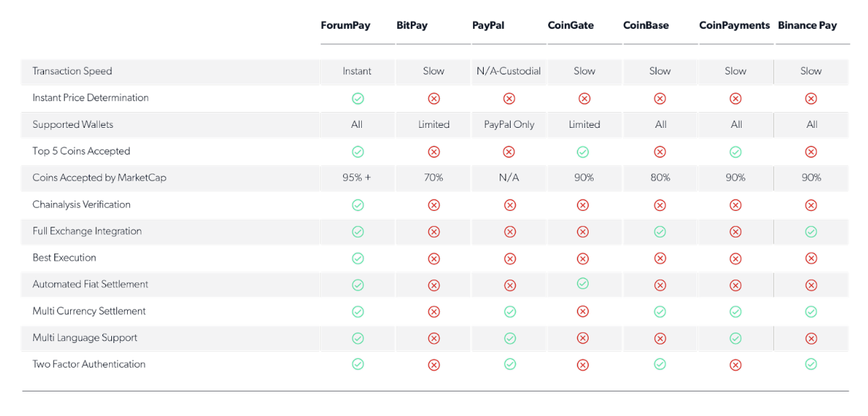
Task: Click CoinGate's green check for Top 5 Coins
Action: tap(583, 152)
